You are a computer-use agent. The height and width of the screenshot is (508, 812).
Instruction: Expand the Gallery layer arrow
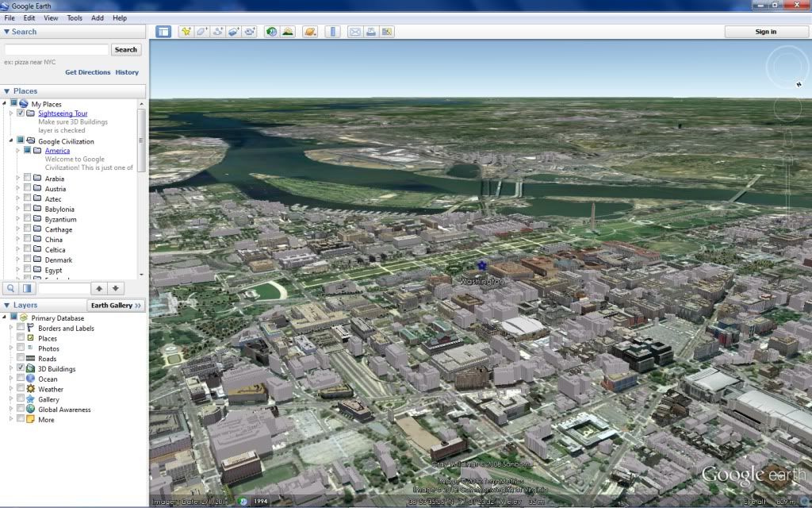click(11, 399)
